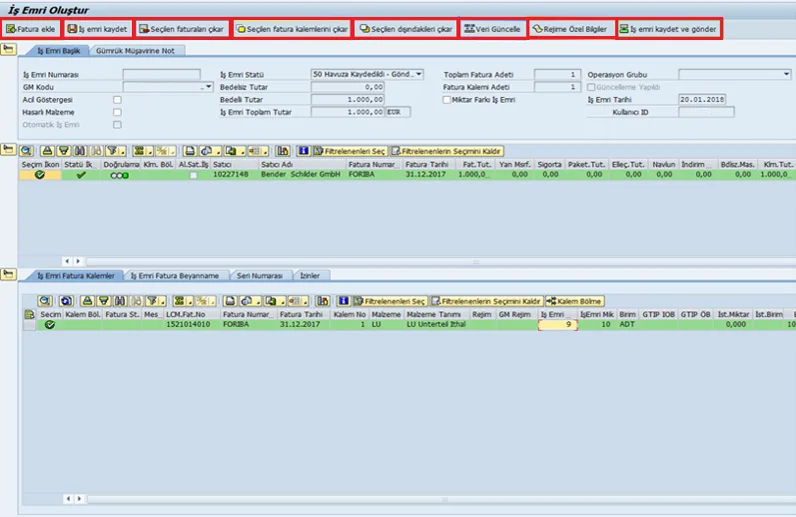This screenshot has width=796, height=517.
Task: Toggle Otomatik İş Emri checkbox
Action: 117,124
